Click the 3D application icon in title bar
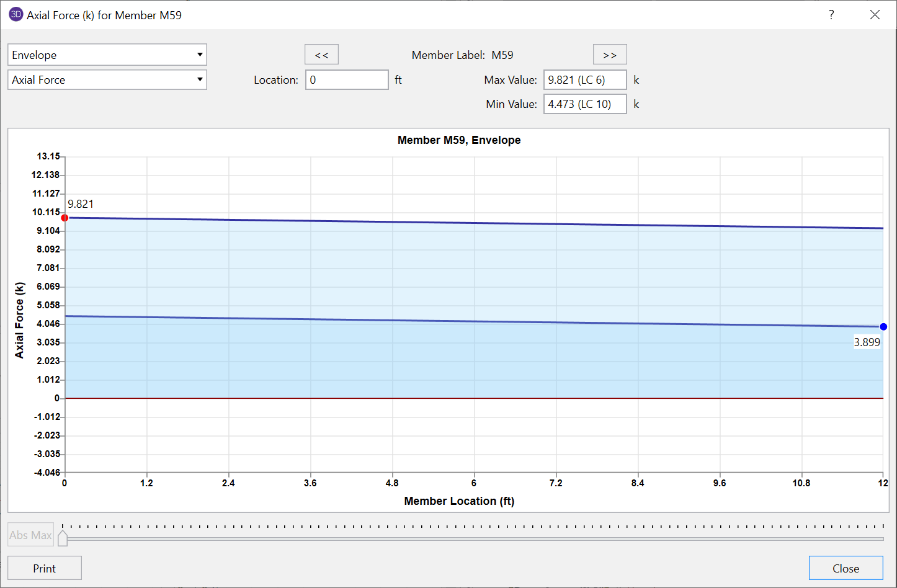This screenshot has width=897, height=588. point(16,15)
